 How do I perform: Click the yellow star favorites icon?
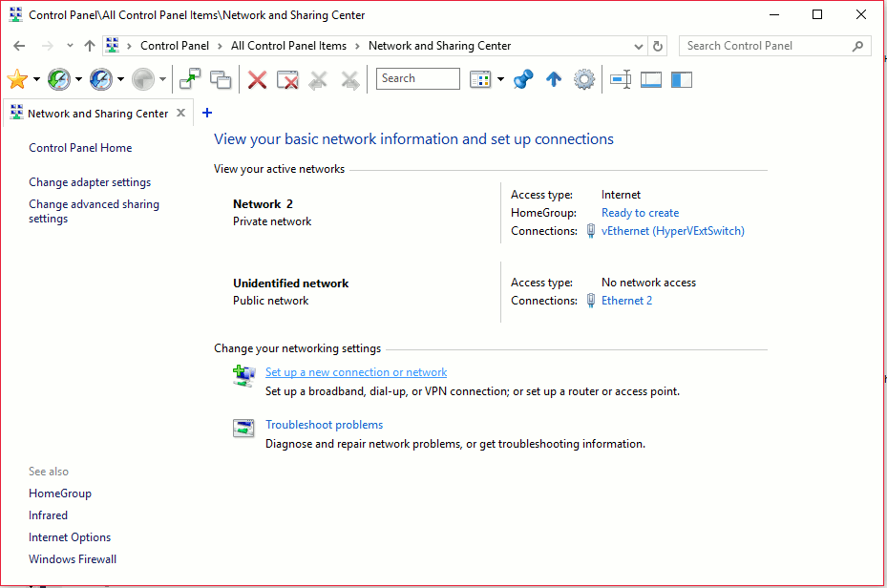click(17, 79)
